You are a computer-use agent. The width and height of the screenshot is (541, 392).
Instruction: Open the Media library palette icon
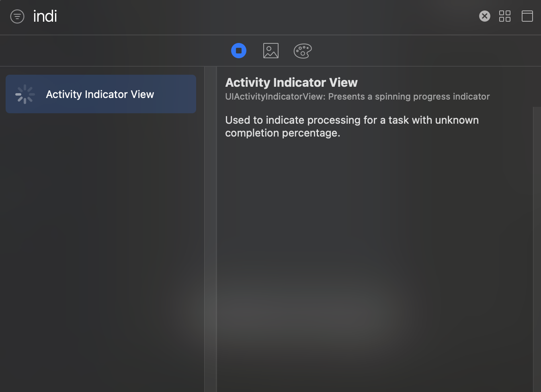click(270, 50)
